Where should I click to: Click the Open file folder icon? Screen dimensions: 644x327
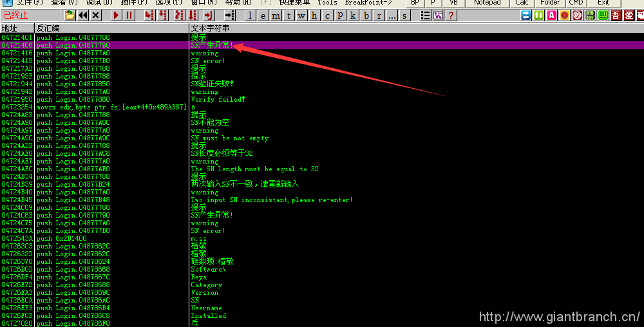pyautogui.click(x=70, y=15)
